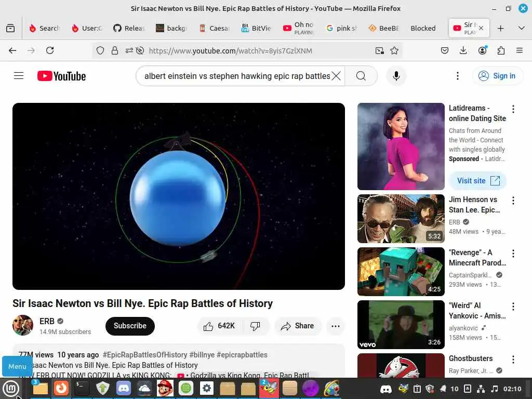Switch to the Oh no playing tab

[x=299, y=28]
